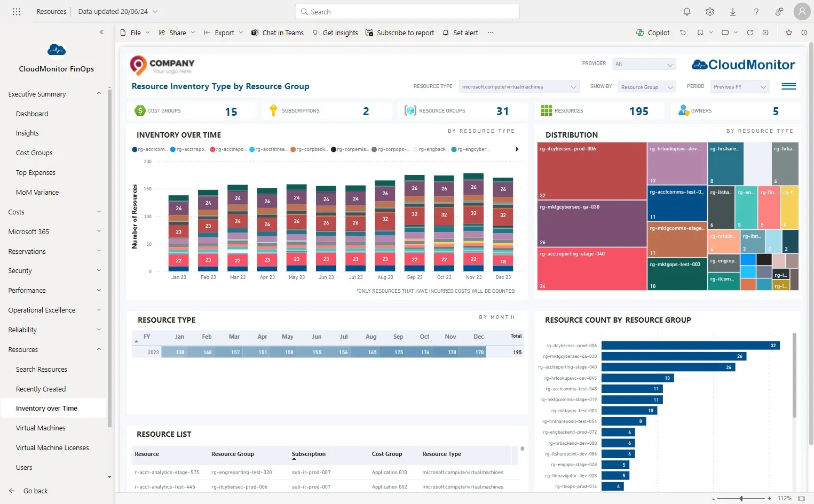
Task: Open the Top Expenses page
Action: pyautogui.click(x=36, y=172)
